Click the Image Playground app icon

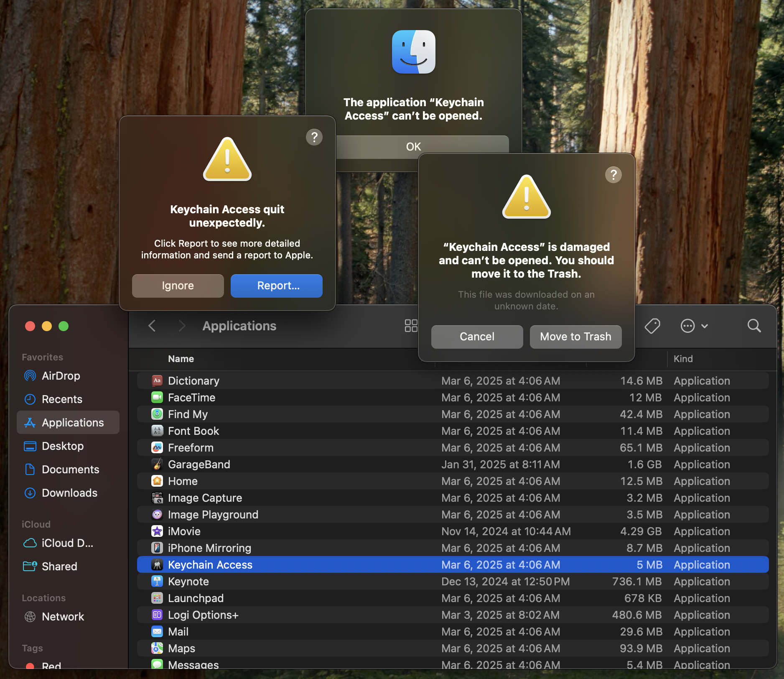(157, 514)
